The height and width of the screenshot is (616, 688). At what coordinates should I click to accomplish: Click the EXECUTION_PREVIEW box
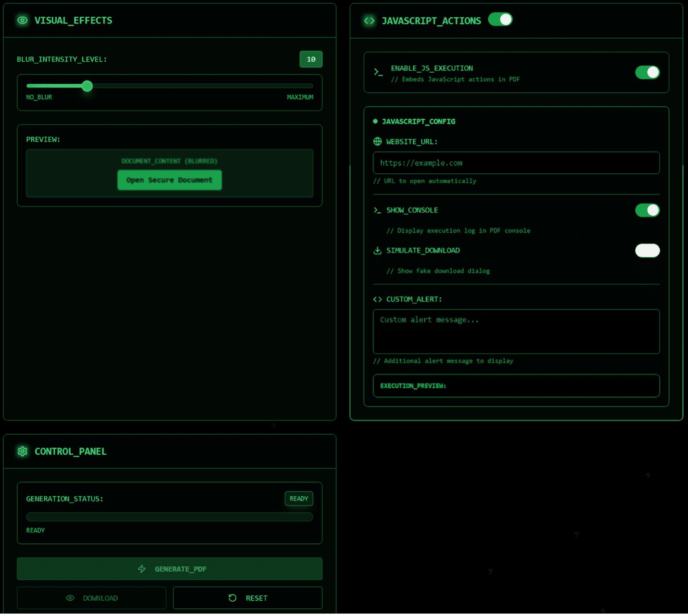pos(516,386)
